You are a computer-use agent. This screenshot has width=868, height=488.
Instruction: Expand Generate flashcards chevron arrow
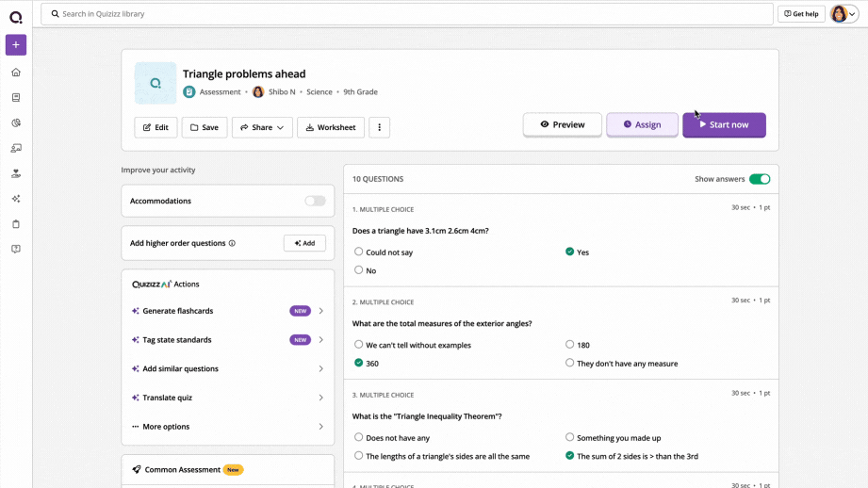tap(320, 311)
